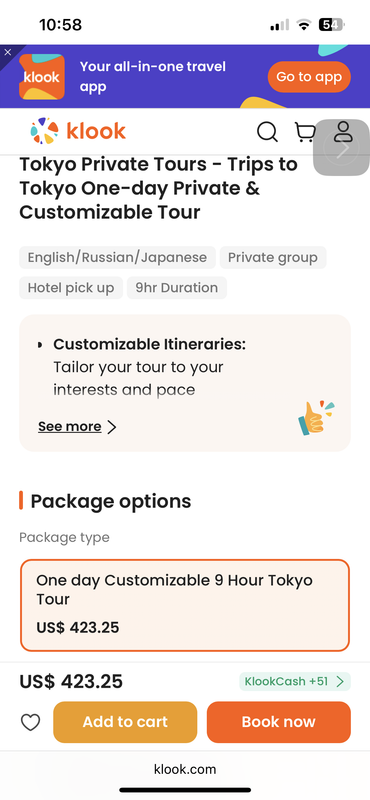This screenshot has height=800, width=370.
Task: Click the See more chevron arrow
Action: [x=112, y=427]
